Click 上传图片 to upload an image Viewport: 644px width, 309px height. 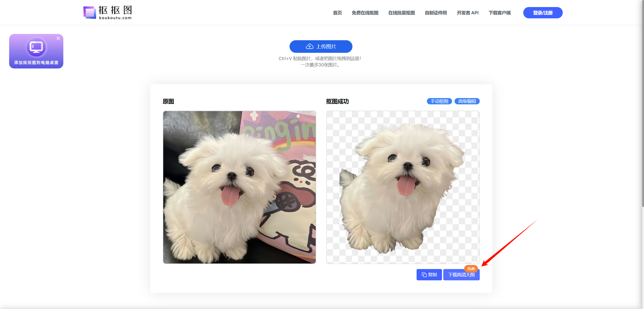[x=321, y=46]
